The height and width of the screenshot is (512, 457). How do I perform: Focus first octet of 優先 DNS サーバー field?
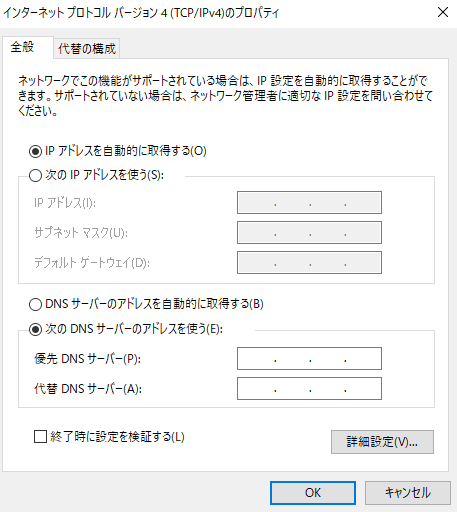coord(257,359)
